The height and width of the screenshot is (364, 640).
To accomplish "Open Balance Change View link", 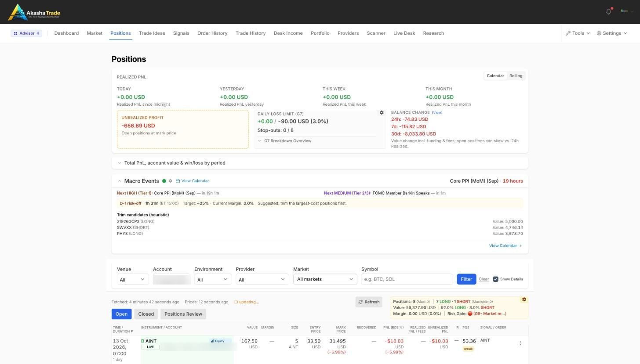I will 437,112.
